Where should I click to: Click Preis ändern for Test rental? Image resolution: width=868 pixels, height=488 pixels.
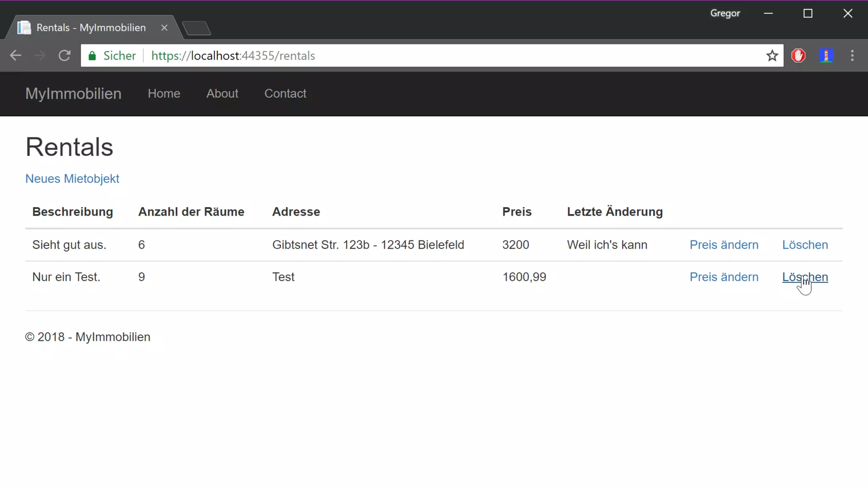coord(723,277)
